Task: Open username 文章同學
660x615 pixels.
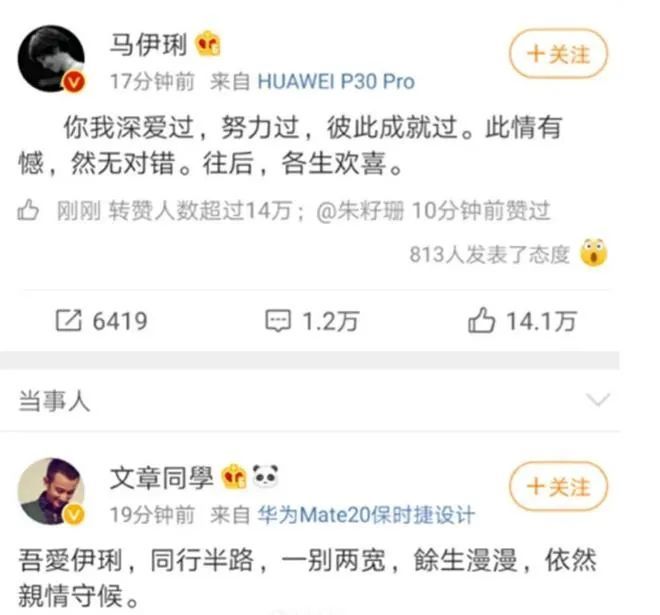Action: 162,477
